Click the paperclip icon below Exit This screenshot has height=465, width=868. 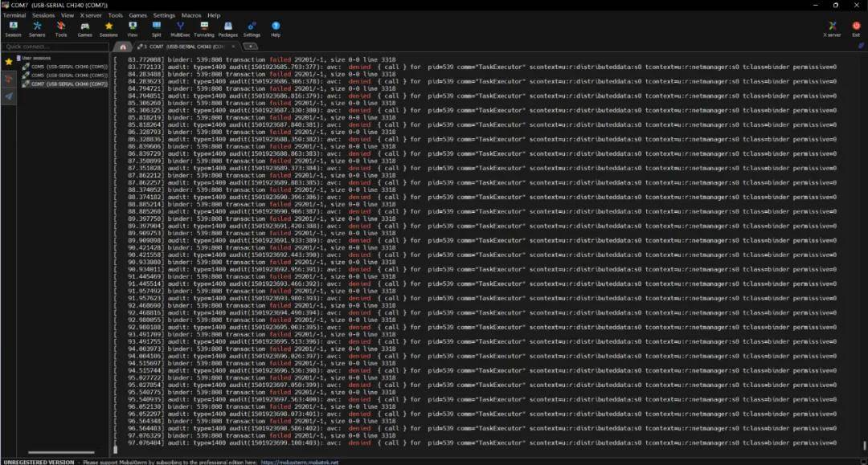(x=862, y=47)
